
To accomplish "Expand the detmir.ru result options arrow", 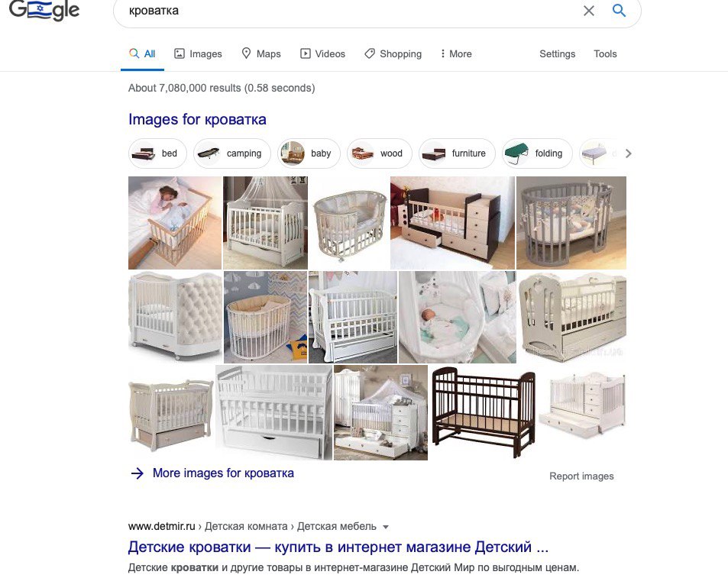I will [x=385, y=527].
